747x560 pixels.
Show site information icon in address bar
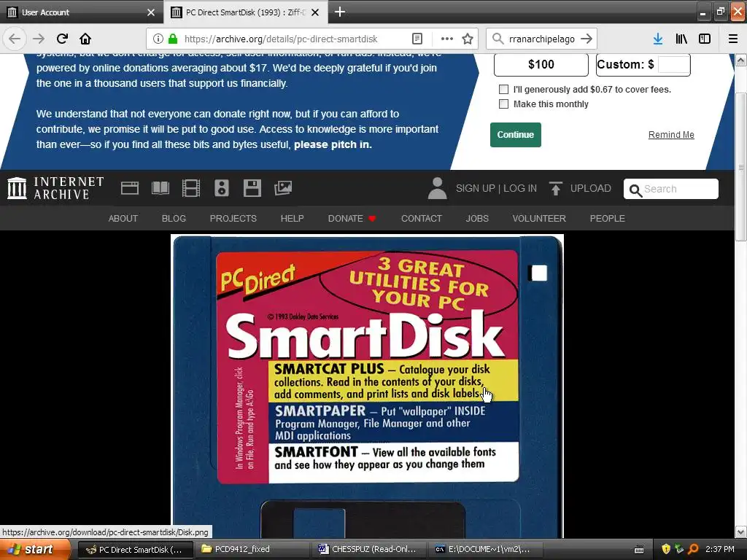click(x=158, y=39)
